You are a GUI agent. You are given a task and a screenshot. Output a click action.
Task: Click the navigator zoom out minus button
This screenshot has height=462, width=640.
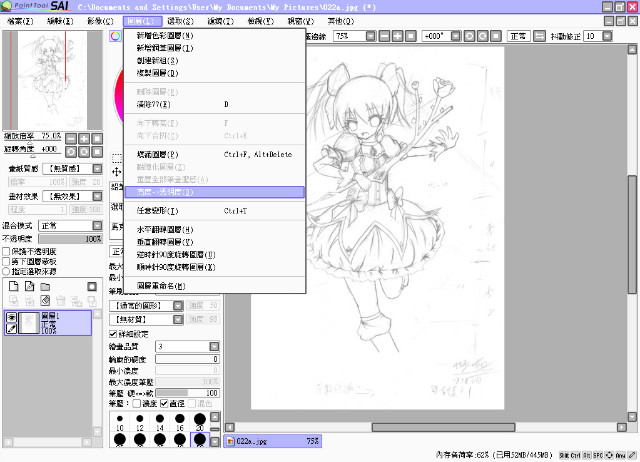click(71, 139)
